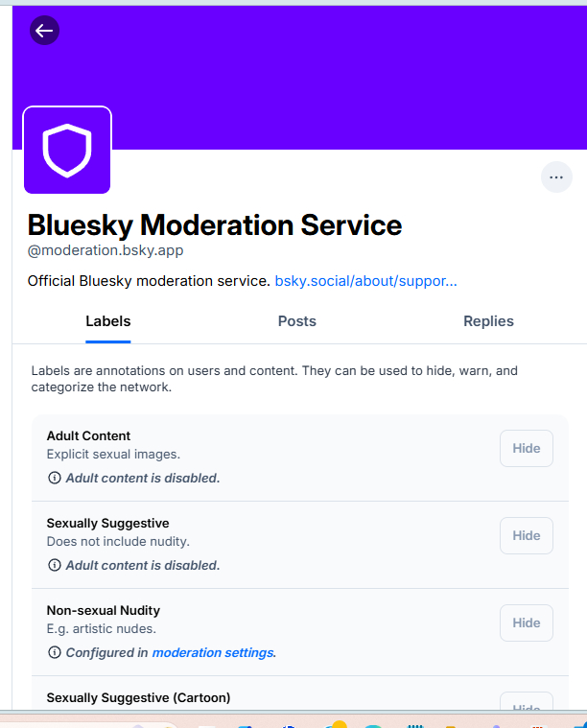587x728 pixels.
Task: Toggle Hide for Non-sexual Nudity label
Action: click(526, 622)
